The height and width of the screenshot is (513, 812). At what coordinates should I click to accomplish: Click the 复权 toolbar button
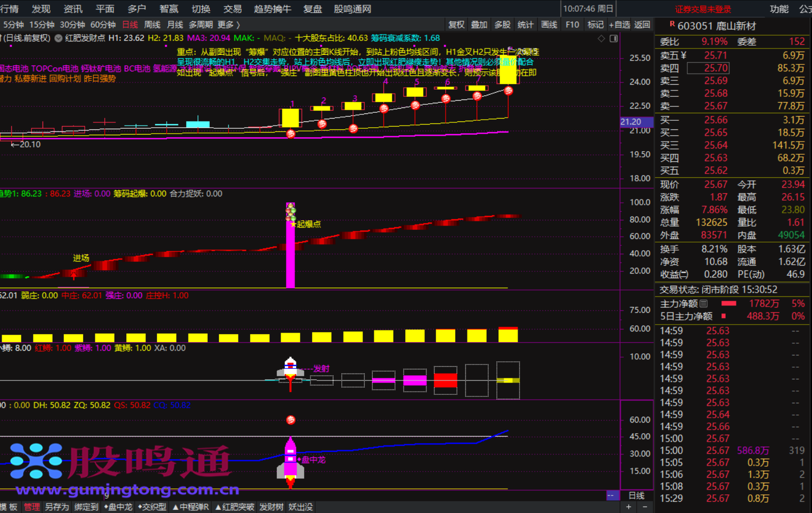pos(456,24)
